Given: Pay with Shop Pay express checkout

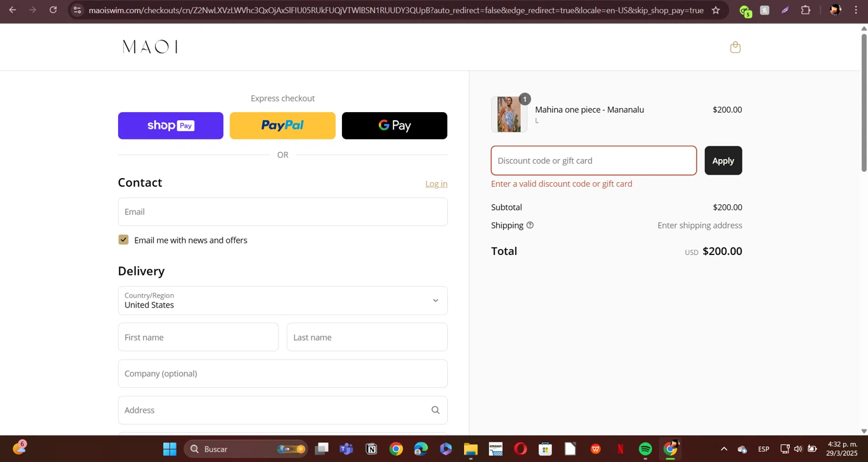Looking at the screenshot, I should (171, 125).
